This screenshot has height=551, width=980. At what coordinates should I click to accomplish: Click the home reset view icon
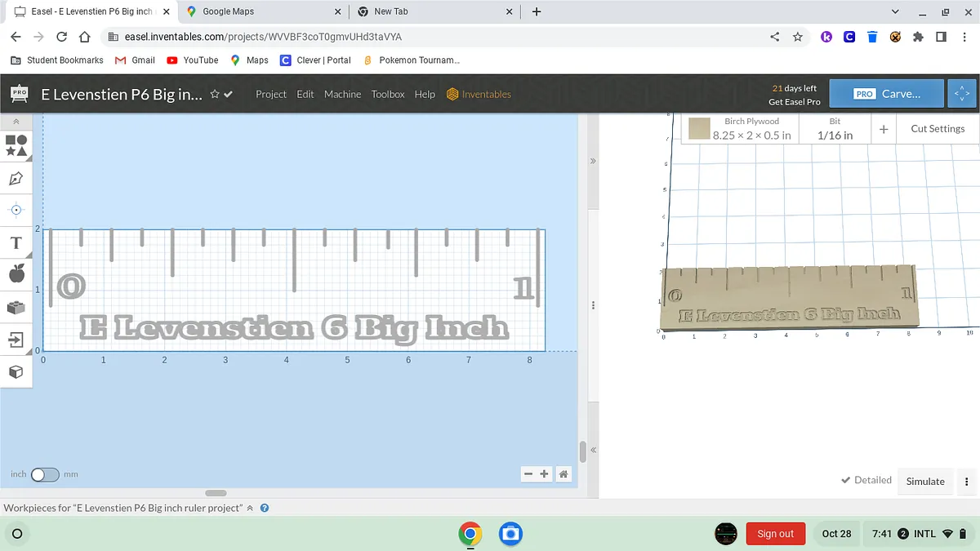coord(563,474)
